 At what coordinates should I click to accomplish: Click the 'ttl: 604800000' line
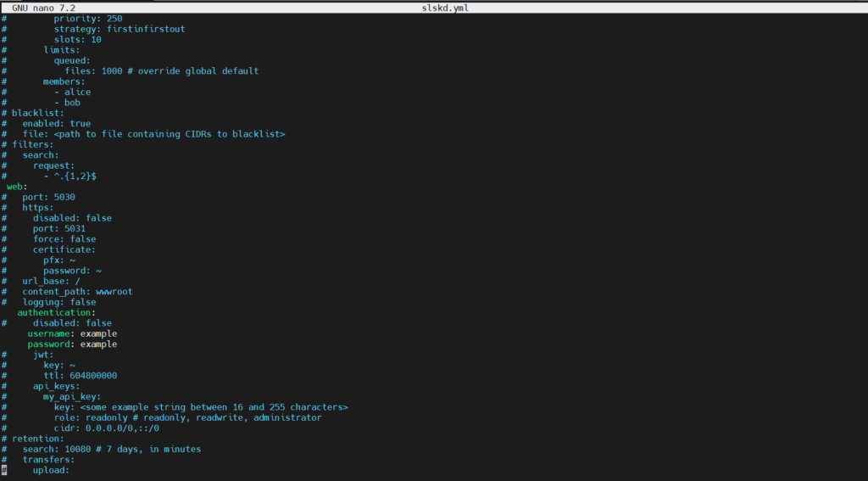81,376
